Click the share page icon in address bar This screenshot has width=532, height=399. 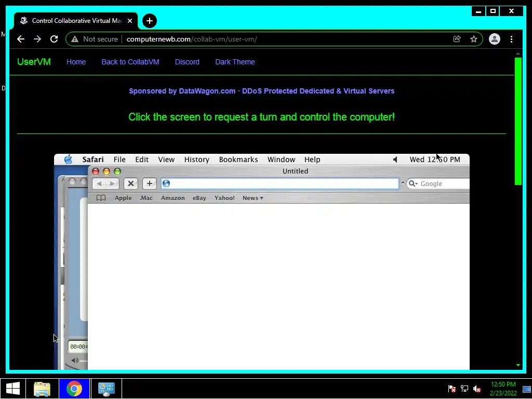tap(457, 39)
